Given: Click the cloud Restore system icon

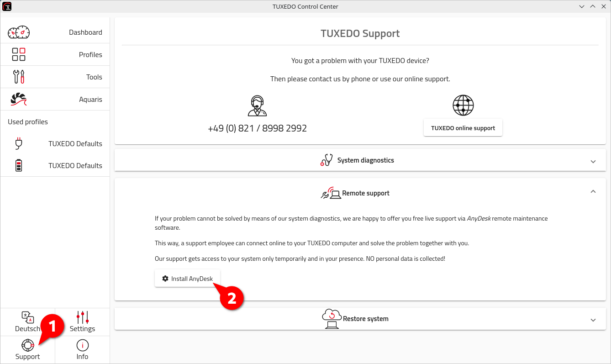Looking at the screenshot, I should pyautogui.click(x=332, y=319).
